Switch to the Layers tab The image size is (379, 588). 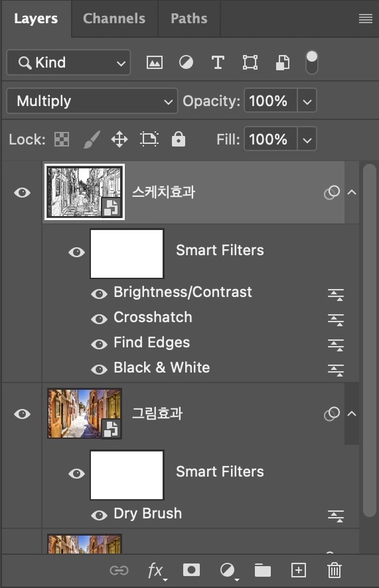click(x=36, y=19)
